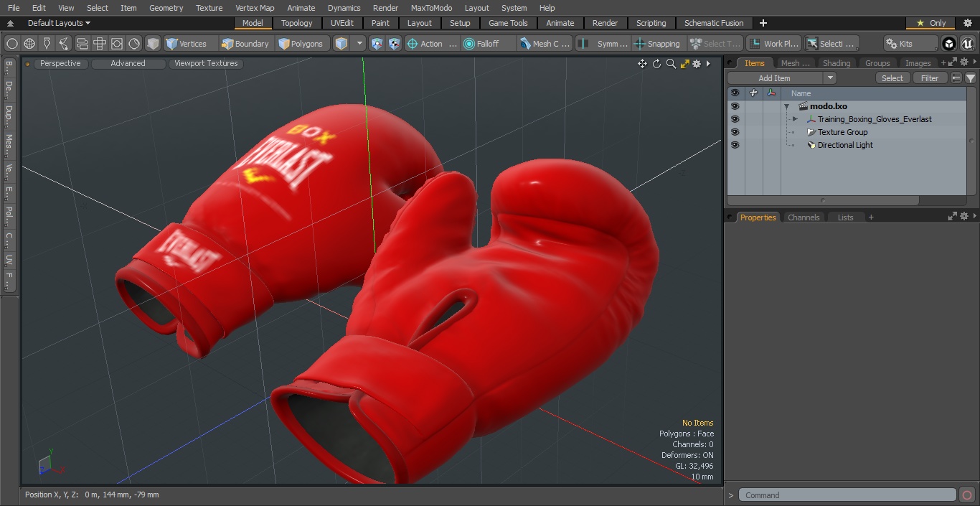
Task: Hide the Training_Boxing_Gloves_Everlast item
Action: coord(735,119)
